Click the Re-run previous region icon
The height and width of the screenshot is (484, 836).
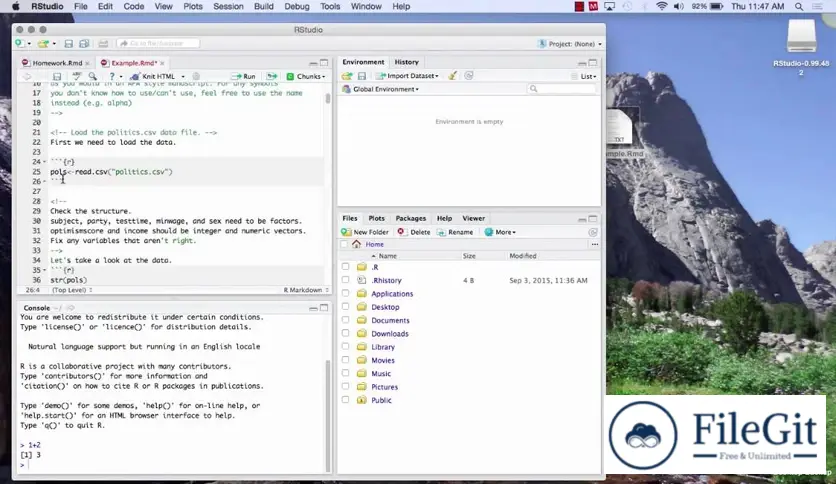(272, 76)
